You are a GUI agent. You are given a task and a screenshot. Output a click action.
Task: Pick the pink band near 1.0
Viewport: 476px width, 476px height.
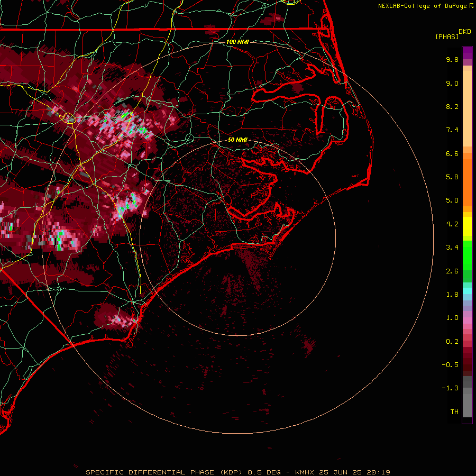[467, 320]
